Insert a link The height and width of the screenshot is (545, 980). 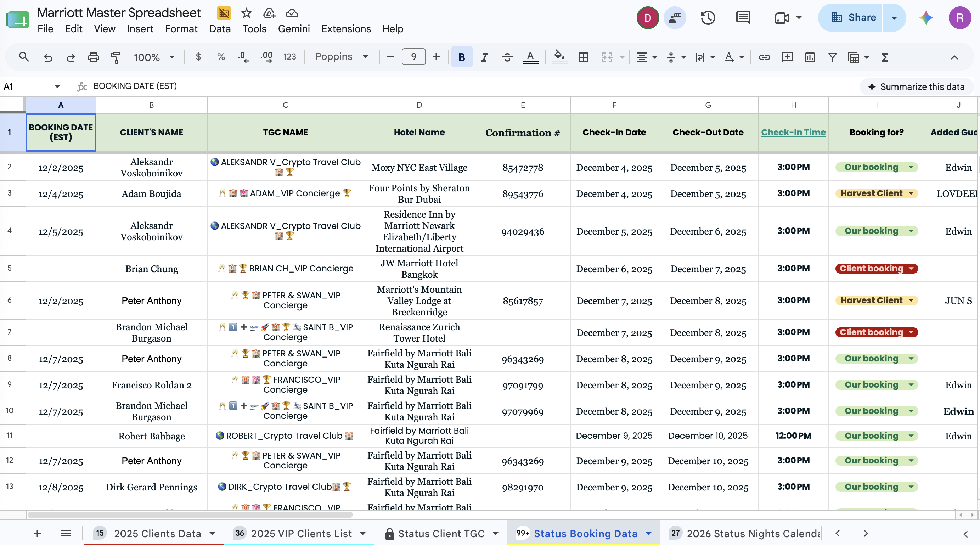764,57
